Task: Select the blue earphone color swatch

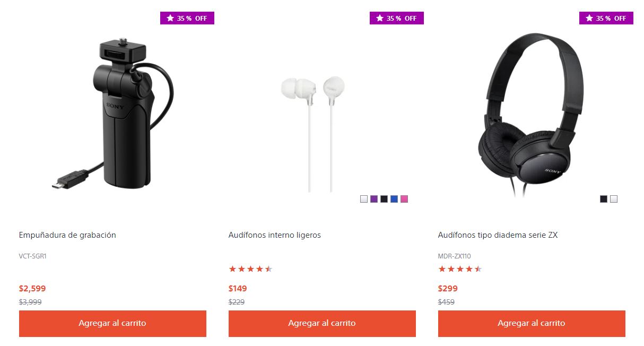Action: tap(394, 199)
